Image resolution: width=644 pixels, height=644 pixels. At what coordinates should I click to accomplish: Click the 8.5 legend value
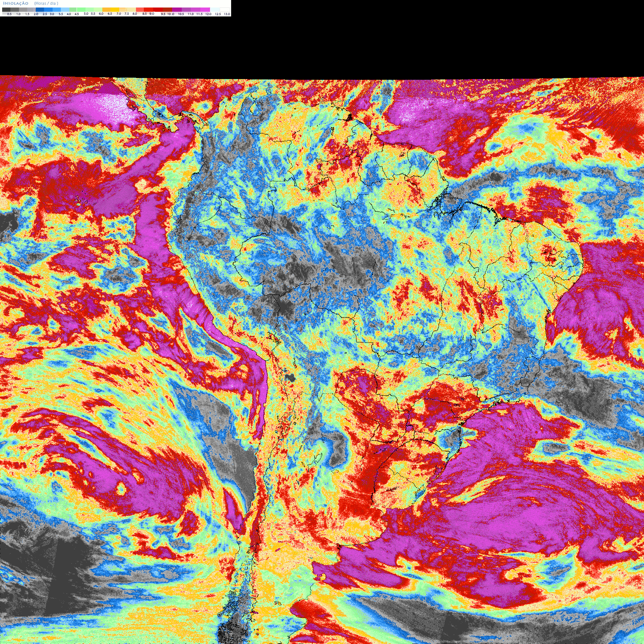[x=145, y=14]
